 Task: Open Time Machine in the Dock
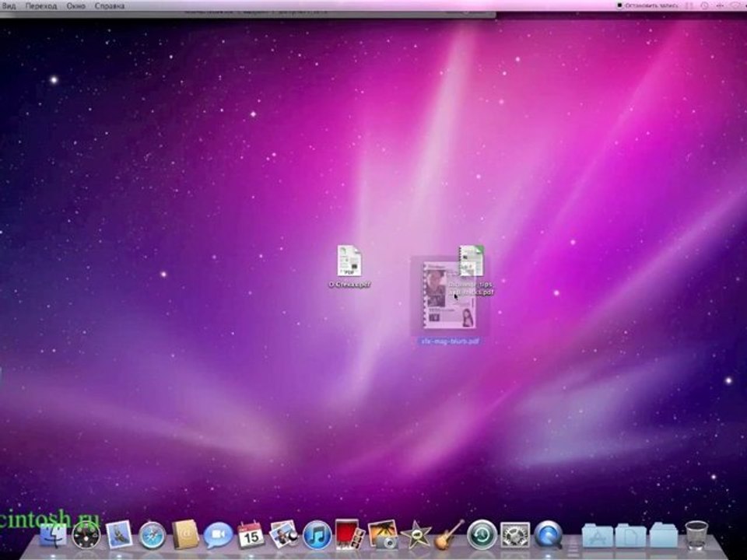[x=482, y=534]
